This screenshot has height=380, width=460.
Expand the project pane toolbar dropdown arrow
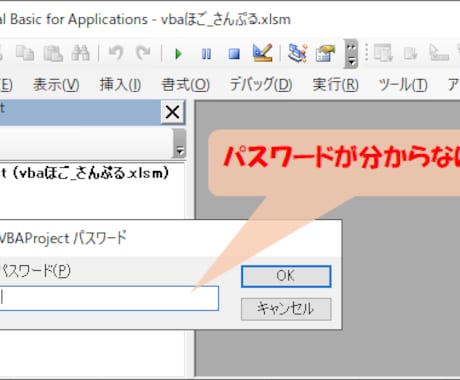(x=180, y=144)
